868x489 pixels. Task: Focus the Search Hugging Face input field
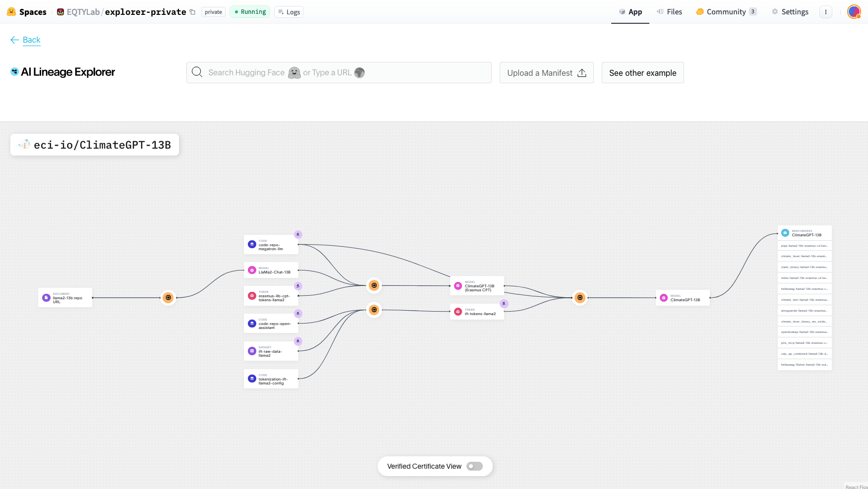(339, 72)
